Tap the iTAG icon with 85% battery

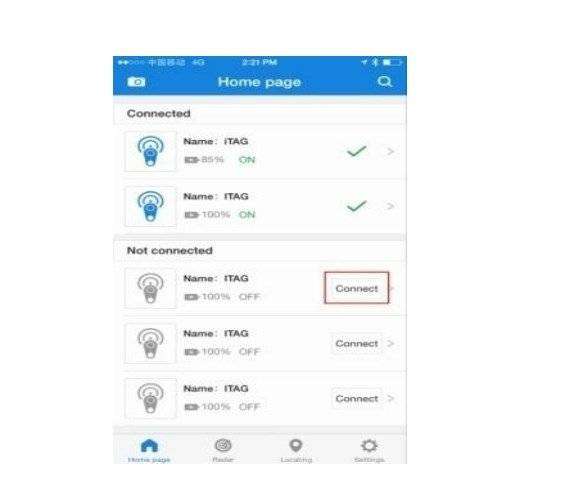[x=150, y=151]
